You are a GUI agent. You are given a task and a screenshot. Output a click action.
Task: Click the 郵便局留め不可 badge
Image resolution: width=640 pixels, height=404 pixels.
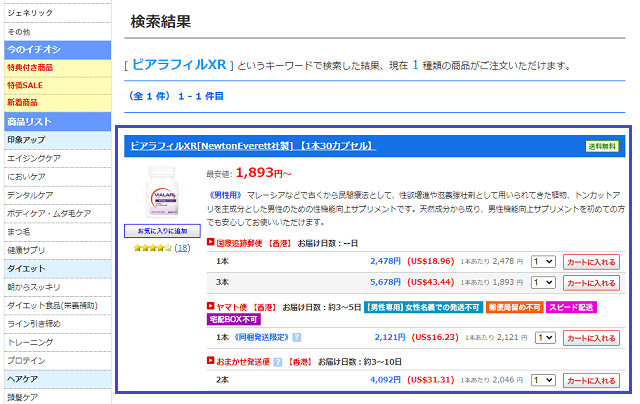tap(514, 307)
